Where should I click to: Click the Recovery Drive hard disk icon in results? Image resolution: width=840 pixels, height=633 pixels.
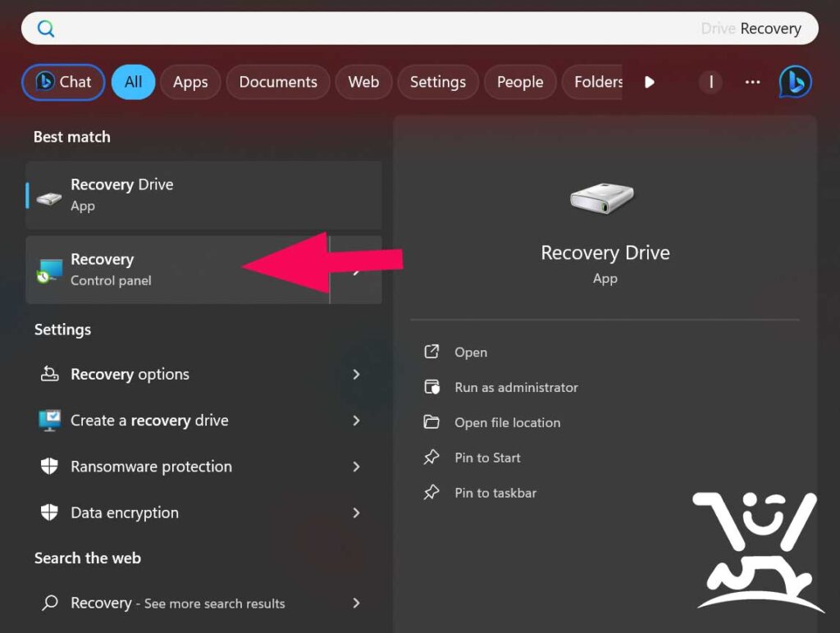[x=48, y=198]
